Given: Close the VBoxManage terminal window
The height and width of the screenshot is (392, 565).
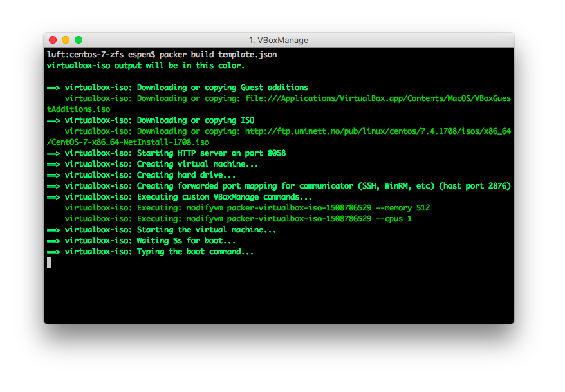Looking at the screenshot, I should (x=53, y=40).
